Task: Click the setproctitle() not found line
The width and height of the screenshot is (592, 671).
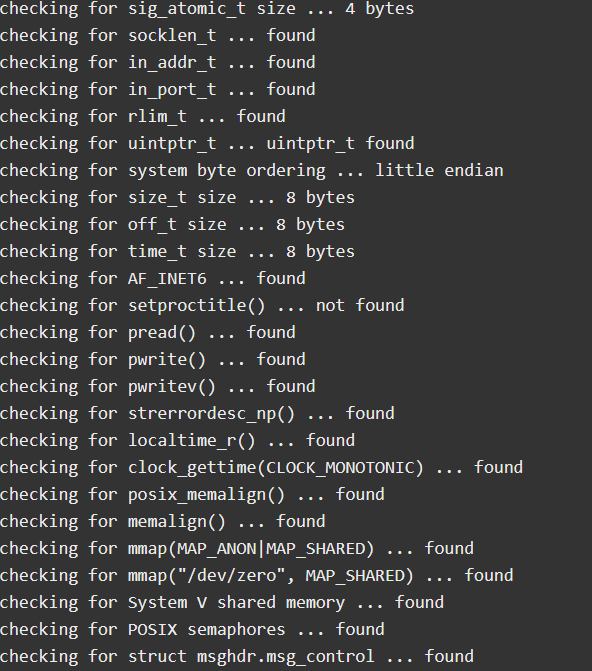Action: tap(202, 305)
